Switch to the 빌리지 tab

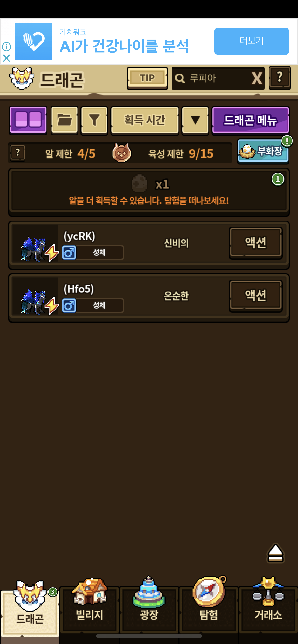(x=89, y=605)
